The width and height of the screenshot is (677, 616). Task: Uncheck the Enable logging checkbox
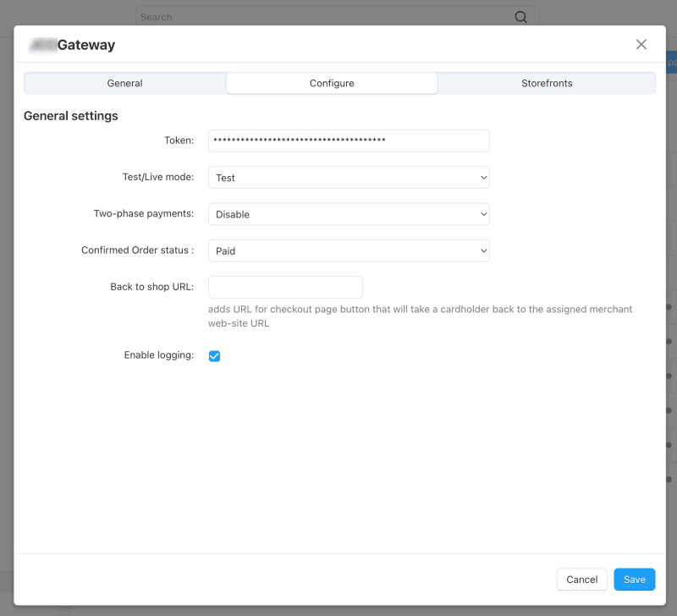point(214,355)
